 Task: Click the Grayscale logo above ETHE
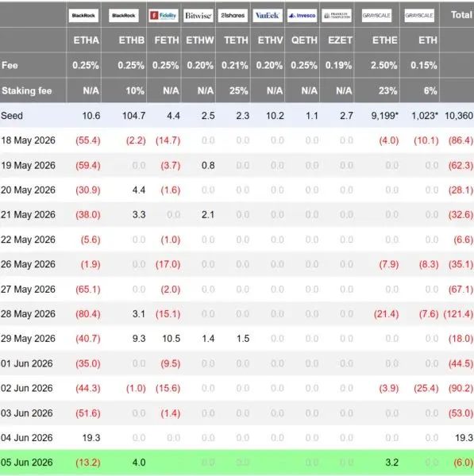tap(376, 16)
